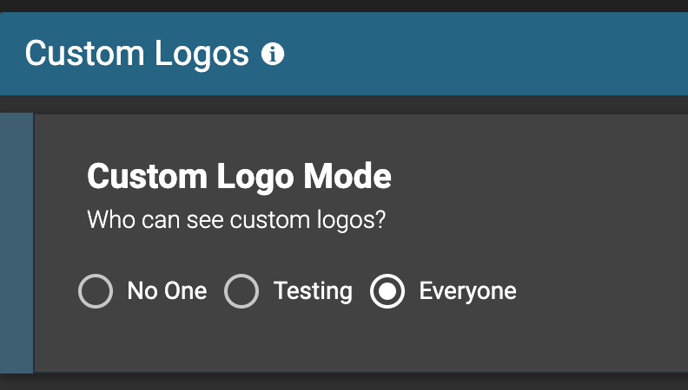The height and width of the screenshot is (390, 688).
Task: Click the word "Logos" in the header
Action: [x=202, y=55]
